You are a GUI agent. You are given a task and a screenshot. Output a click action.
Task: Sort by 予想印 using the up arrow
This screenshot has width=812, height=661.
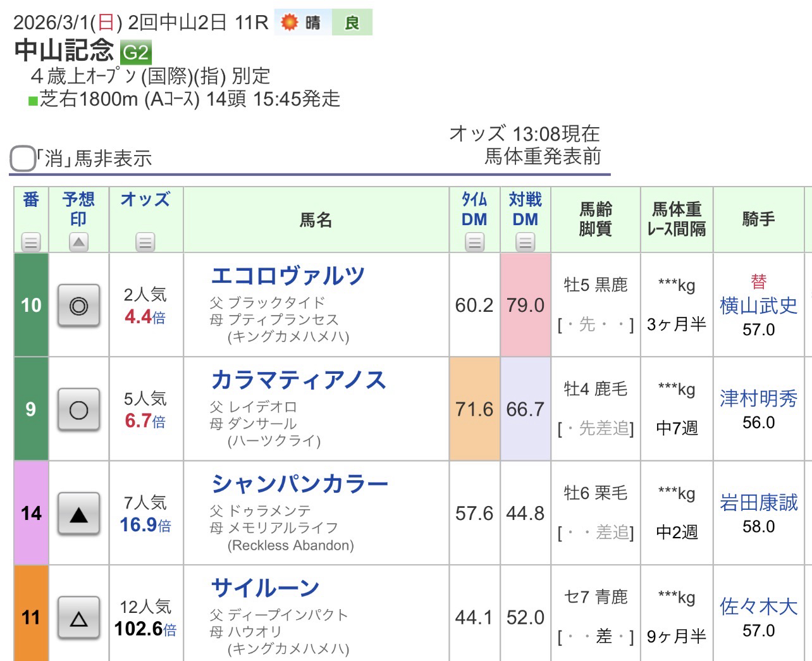coord(78,242)
